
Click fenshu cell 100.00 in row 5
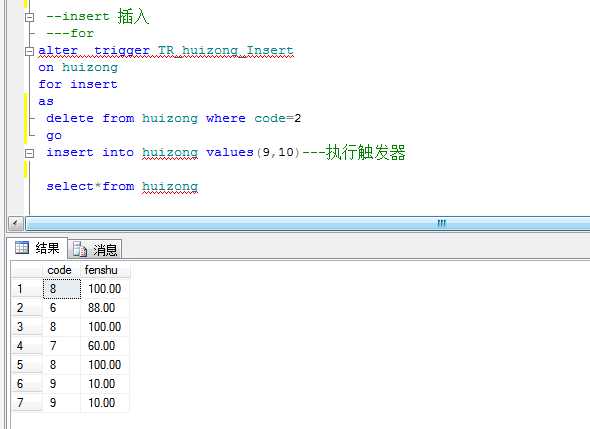point(105,365)
